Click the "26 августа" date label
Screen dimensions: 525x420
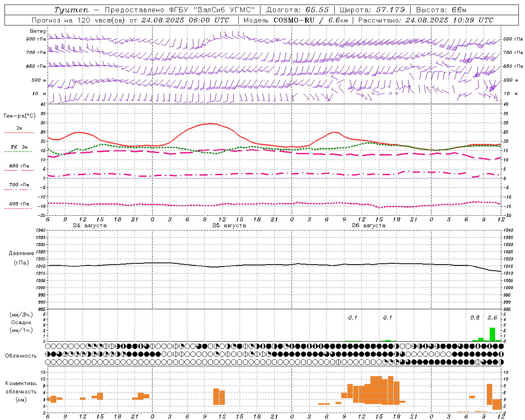tap(369, 226)
